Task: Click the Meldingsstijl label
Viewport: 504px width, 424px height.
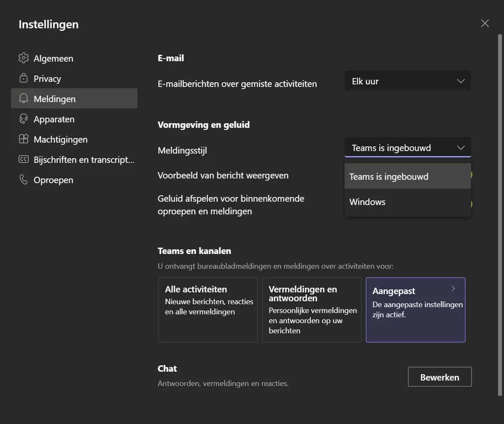Action: [x=182, y=151]
